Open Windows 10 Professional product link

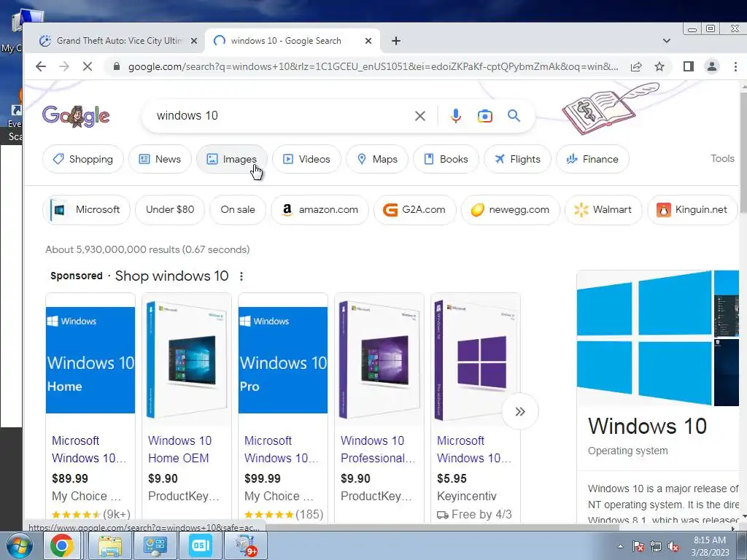378,449
